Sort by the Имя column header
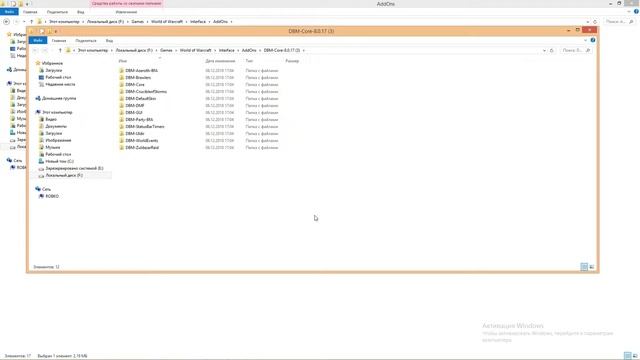Screen dimensions: 640x360 (x=123, y=61)
